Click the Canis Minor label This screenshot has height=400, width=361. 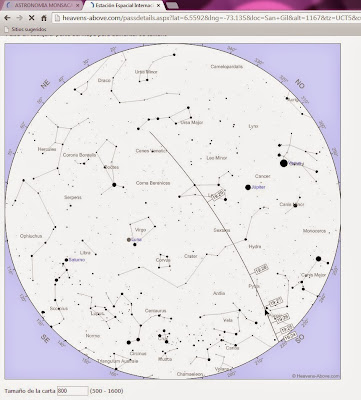coord(292,204)
